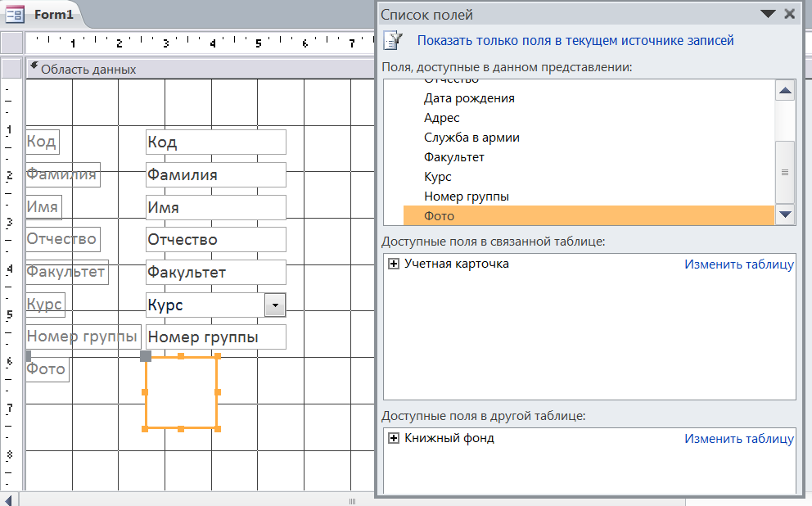Viewport: 812px width, 506px height.
Task: Click Изменить таблицу next to Учетная карточка
Action: coord(739,264)
